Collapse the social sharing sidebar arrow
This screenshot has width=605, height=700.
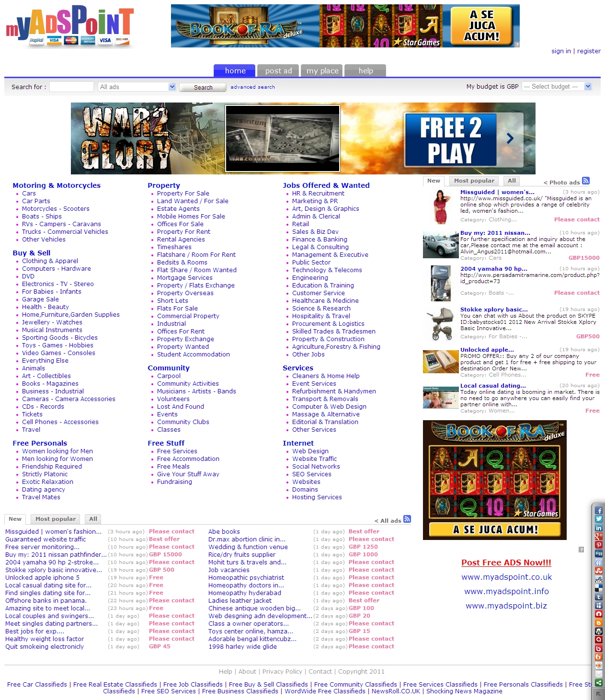[x=599, y=694]
